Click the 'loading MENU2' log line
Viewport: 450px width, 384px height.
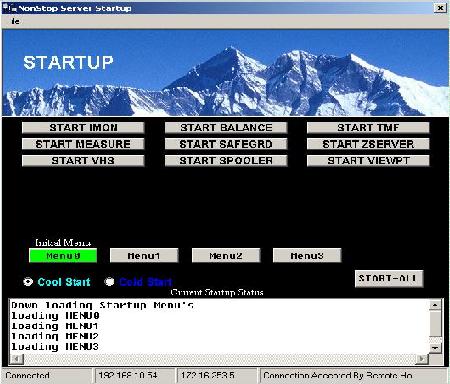tap(55, 336)
